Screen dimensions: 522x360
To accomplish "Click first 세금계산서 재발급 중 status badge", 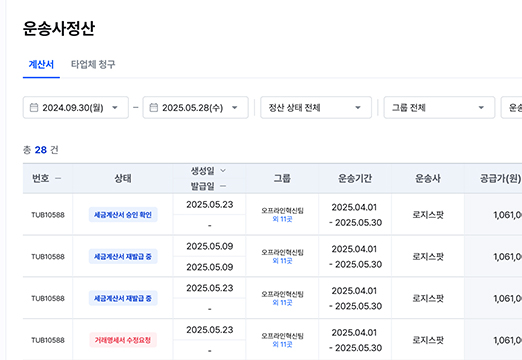I will [x=123, y=256].
